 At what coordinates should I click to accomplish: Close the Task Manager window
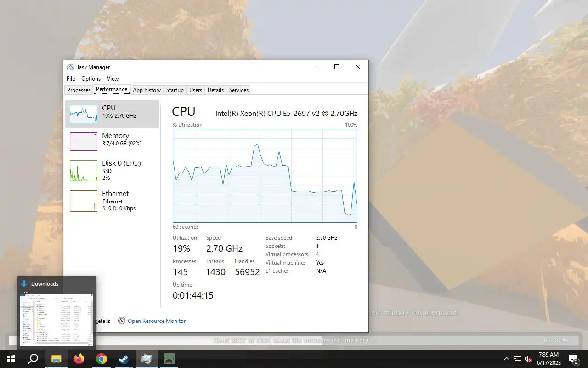[x=358, y=67]
